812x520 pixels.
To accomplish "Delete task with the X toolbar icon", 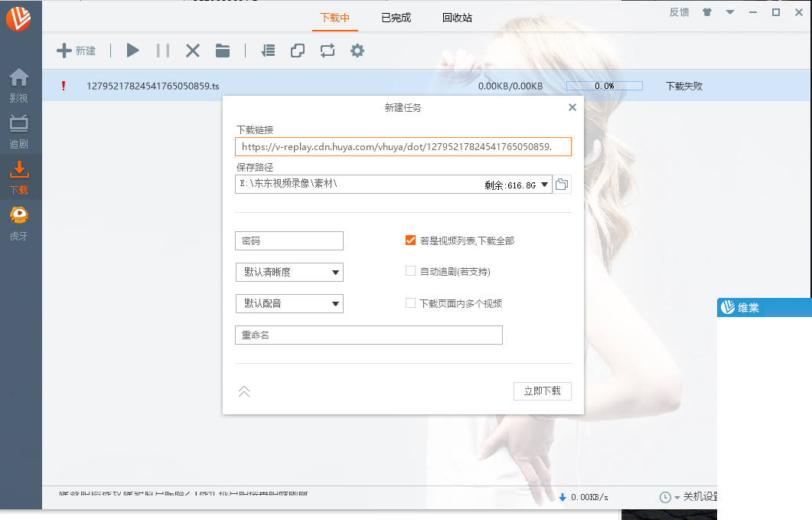I will tap(193, 51).
